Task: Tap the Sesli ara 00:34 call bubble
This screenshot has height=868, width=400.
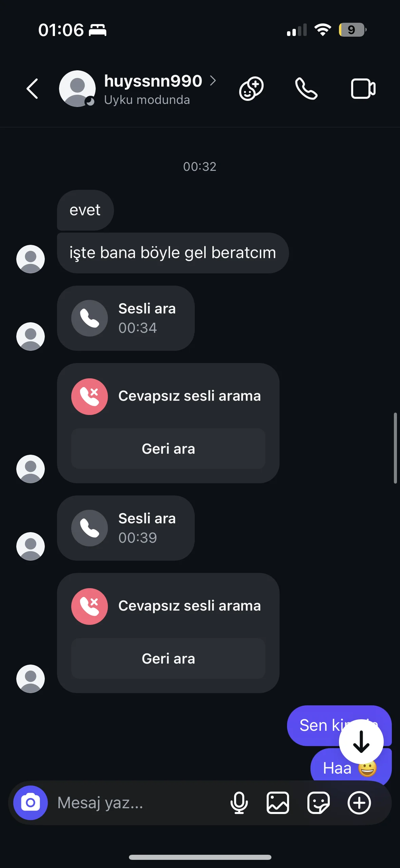Action: 126,318
